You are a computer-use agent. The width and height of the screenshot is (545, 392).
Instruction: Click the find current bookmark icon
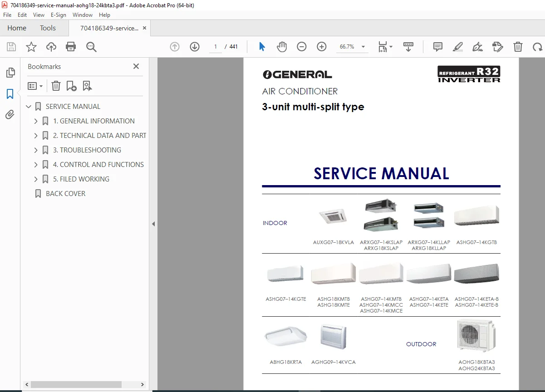87,86
